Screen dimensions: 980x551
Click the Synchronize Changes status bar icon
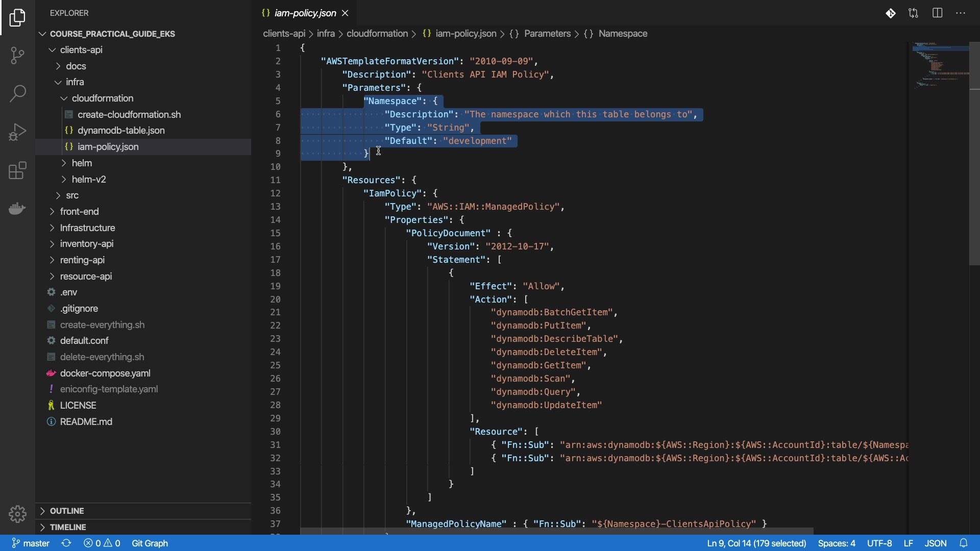point(66,543)
